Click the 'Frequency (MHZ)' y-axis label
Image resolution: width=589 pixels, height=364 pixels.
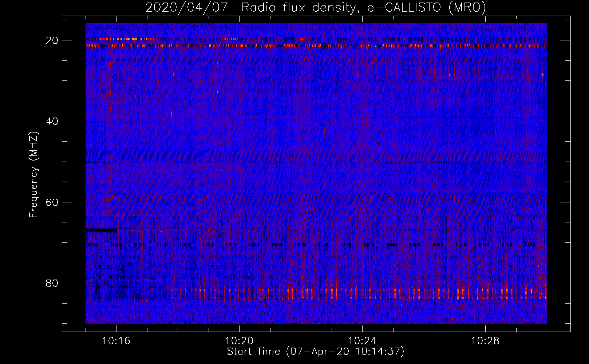(x=33, y=175)
